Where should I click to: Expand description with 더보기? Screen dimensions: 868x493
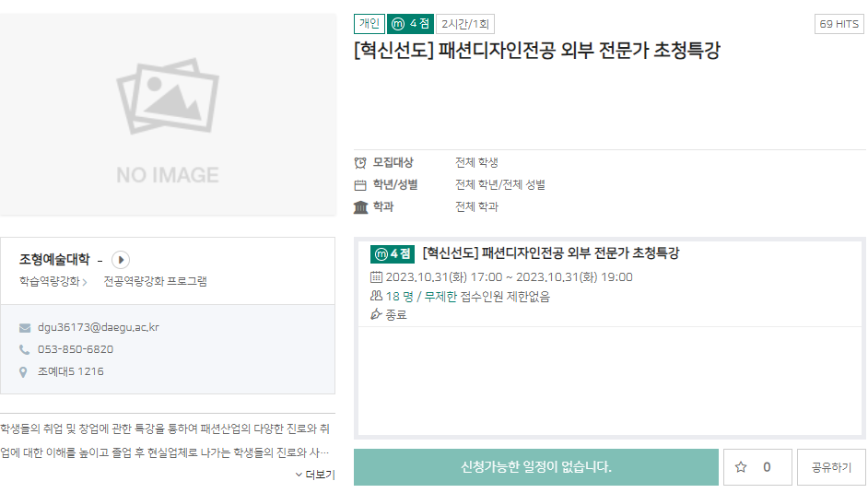pos(315,475)
